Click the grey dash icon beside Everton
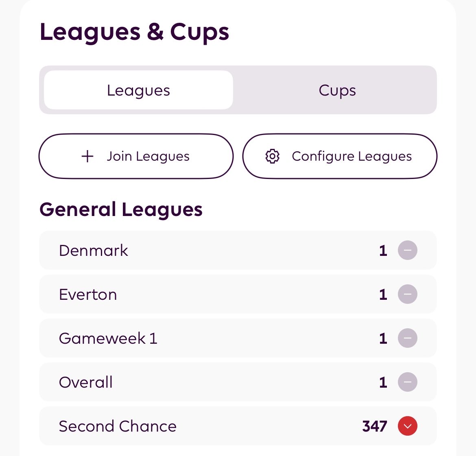The image size is (476, 456). click(407, 294)
